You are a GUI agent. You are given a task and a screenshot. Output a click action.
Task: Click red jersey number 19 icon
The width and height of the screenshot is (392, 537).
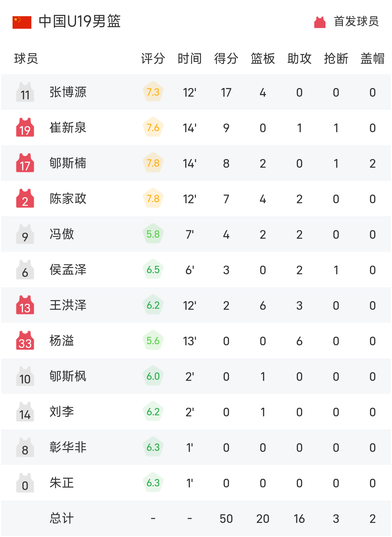click(x=25, y=128)
